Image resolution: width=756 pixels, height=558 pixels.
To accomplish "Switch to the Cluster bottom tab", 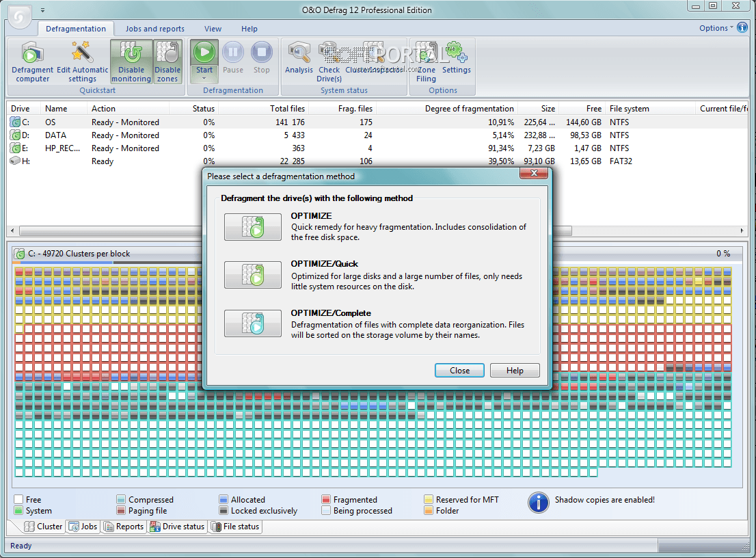I will coord(43,526).
